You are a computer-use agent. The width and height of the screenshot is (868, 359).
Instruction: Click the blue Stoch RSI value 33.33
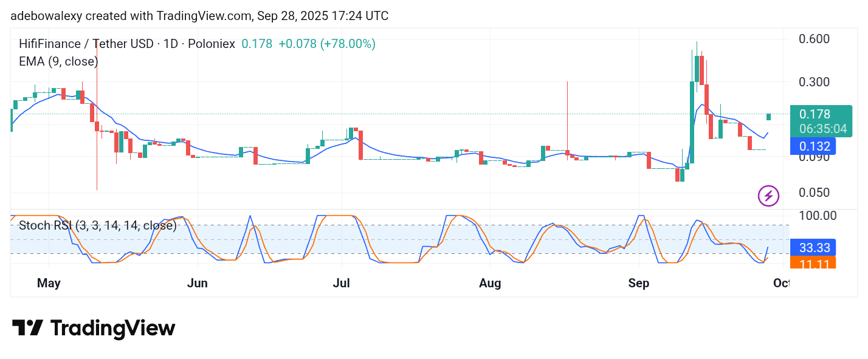(x=813, y=247)
